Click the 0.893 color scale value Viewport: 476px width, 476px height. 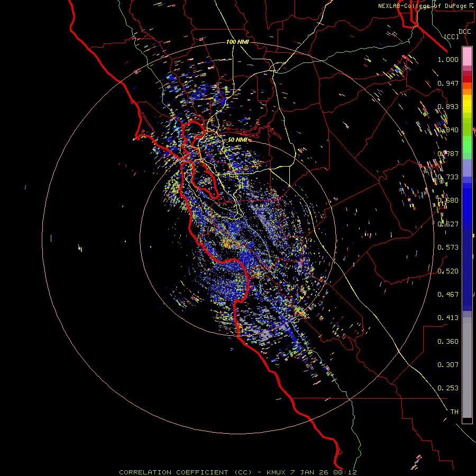(448, 106)
